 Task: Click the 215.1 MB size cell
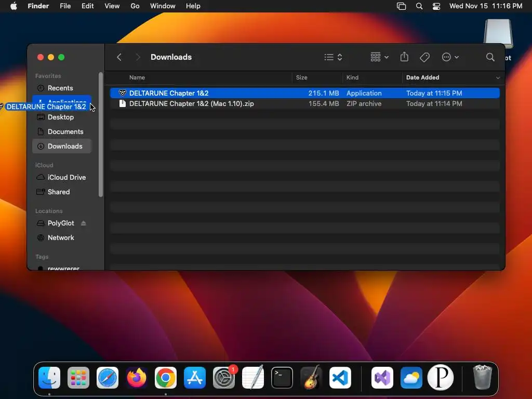click(324, 93)
